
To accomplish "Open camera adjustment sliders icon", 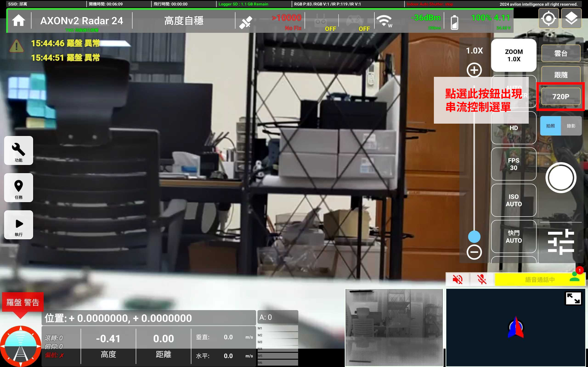I will click(561, 242).
